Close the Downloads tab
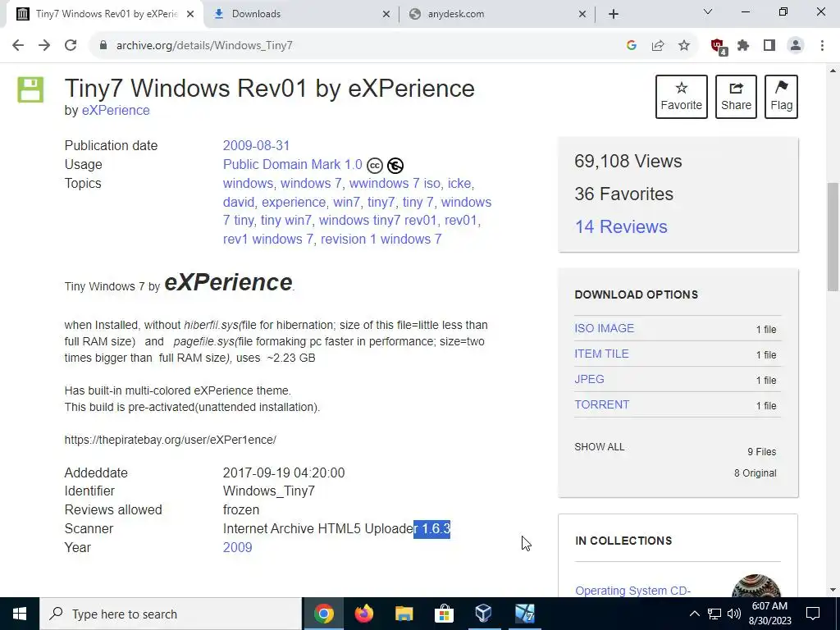Viewport: 840px width, 630px height. (x=386, y=15)
